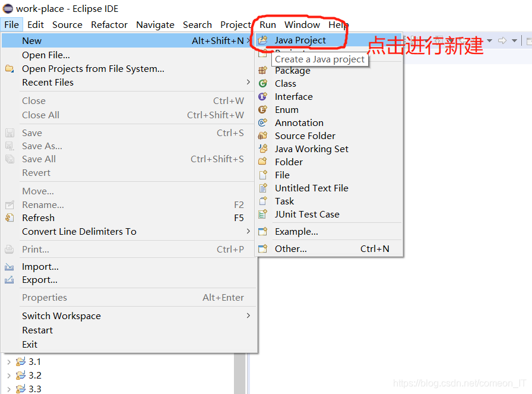Open the Switch Workspace submenu arrow
This screenshot has height=394, width=532.
(248, 316)
